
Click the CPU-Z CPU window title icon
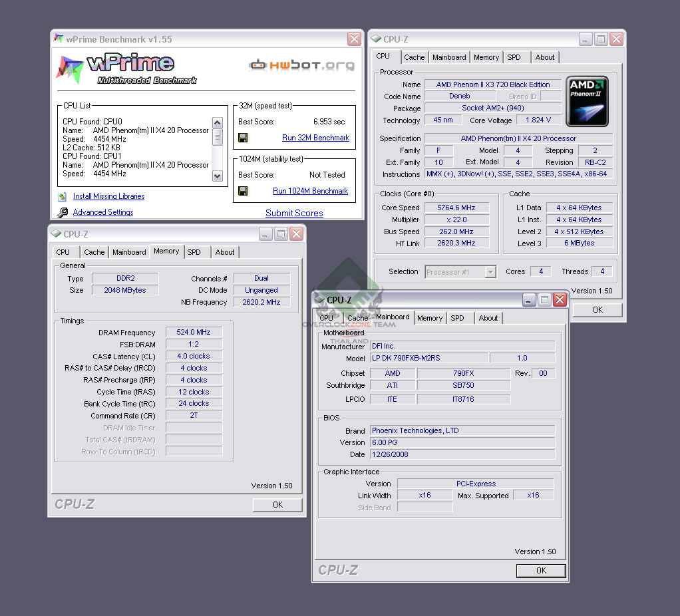[375, 39]
